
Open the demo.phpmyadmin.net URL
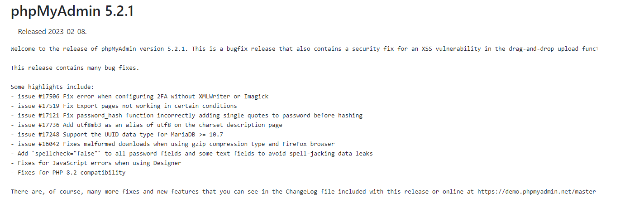click(538, 192)
